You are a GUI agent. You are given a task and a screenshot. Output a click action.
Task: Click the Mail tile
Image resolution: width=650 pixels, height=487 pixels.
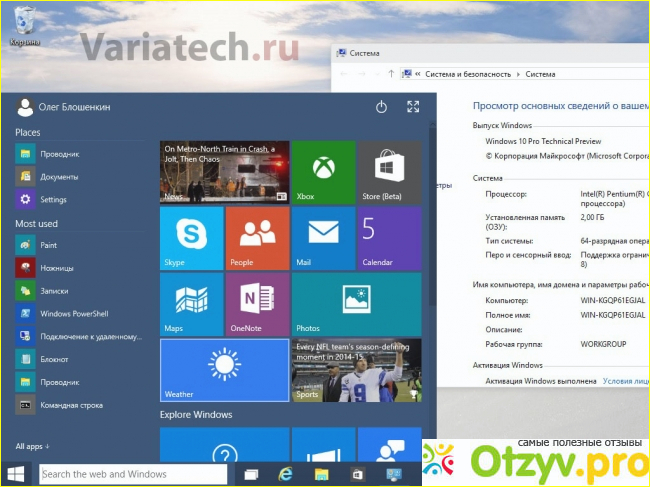coord(323,238)
